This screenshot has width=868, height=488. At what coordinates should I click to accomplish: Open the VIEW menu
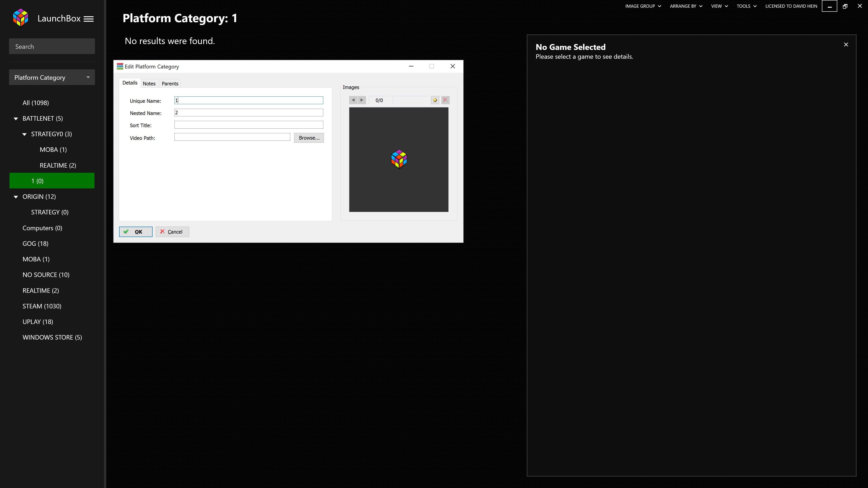coord(719,6)
